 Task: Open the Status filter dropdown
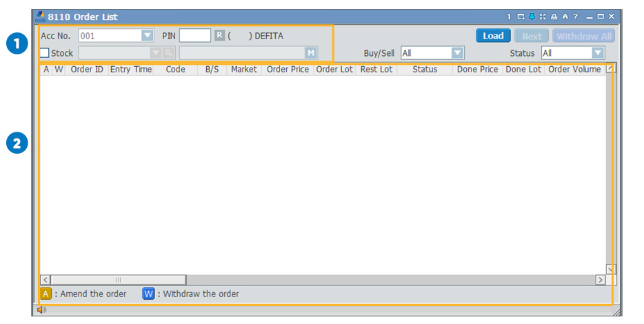click(598, 53)
